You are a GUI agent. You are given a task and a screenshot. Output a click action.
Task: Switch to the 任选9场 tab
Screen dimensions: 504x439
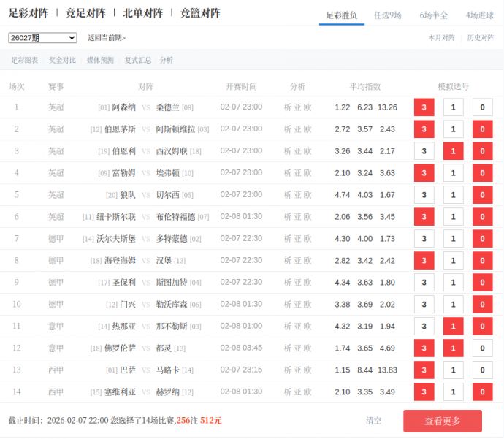[387, 15]
